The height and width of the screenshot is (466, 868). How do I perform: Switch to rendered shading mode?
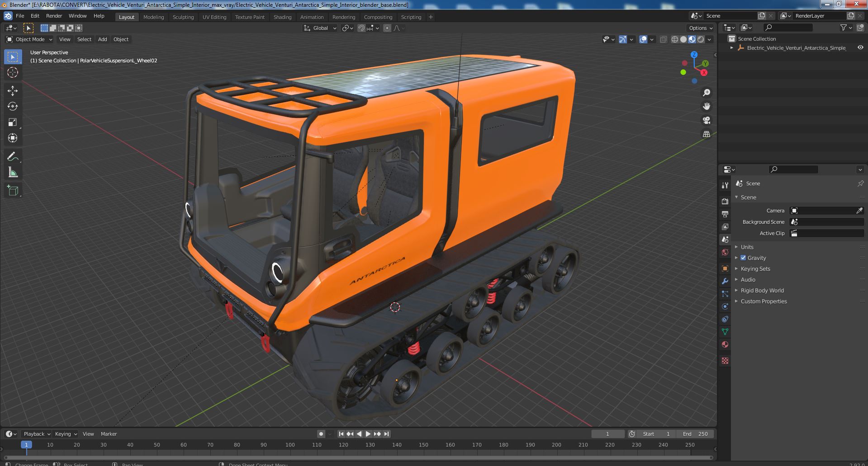[701, 39]
